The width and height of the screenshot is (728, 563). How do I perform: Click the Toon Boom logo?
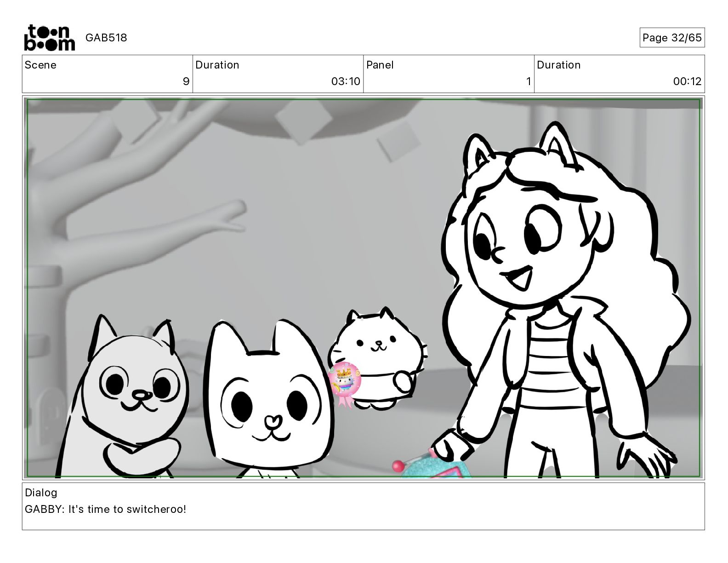tap(49, 38)
